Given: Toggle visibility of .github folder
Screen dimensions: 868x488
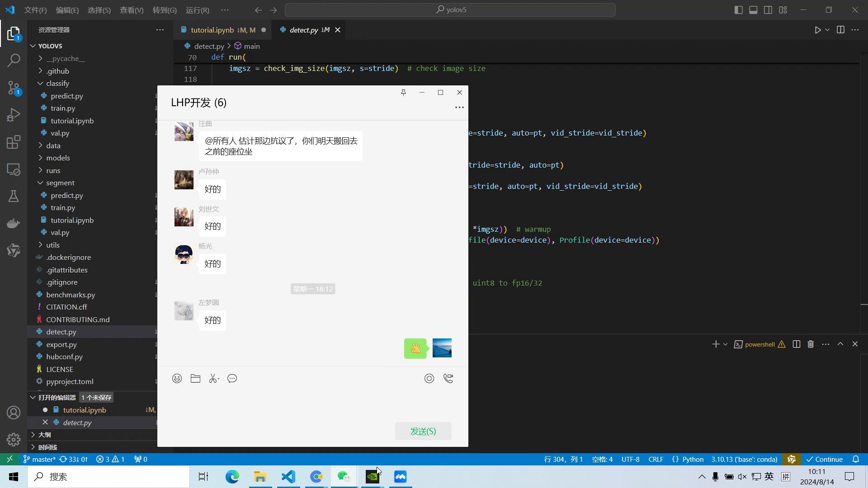Looking at the screenshot, I should coord(40,71).
